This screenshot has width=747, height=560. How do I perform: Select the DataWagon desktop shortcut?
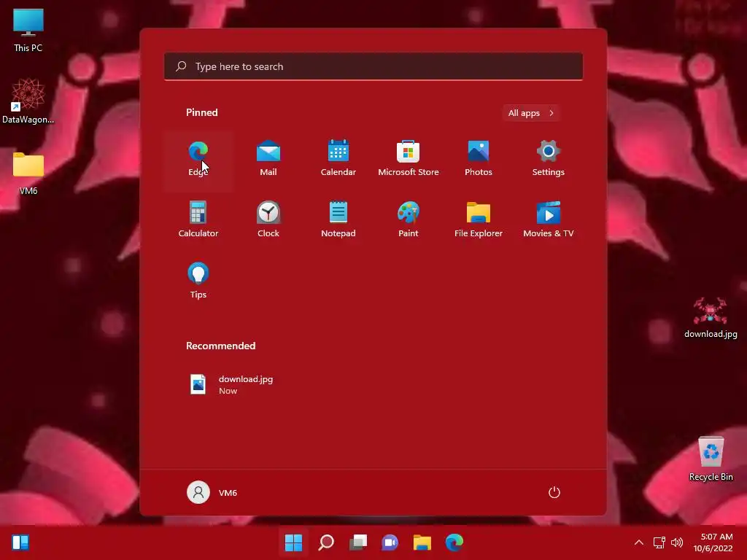pos(28,101)
